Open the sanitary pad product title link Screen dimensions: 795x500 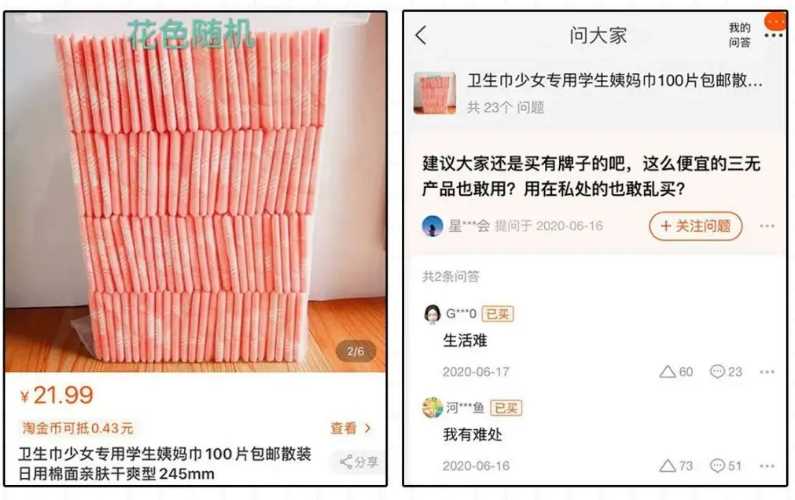tap(615, 81)
